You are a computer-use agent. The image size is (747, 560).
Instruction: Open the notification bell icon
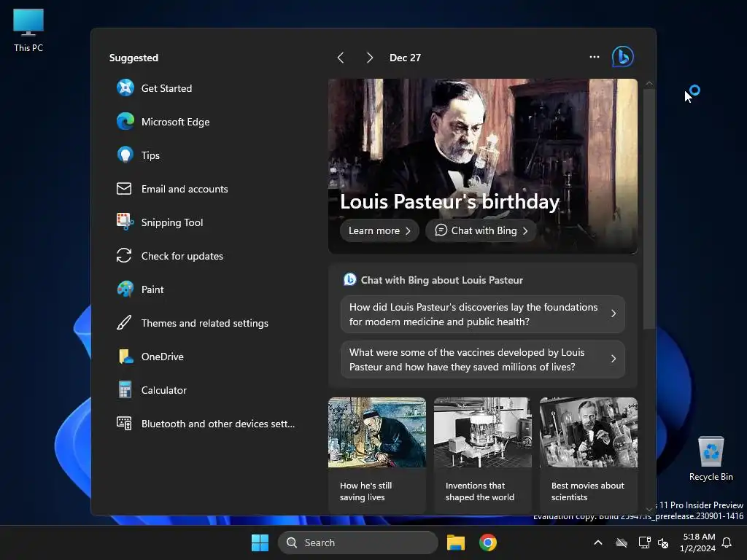[x=727, y=542]
